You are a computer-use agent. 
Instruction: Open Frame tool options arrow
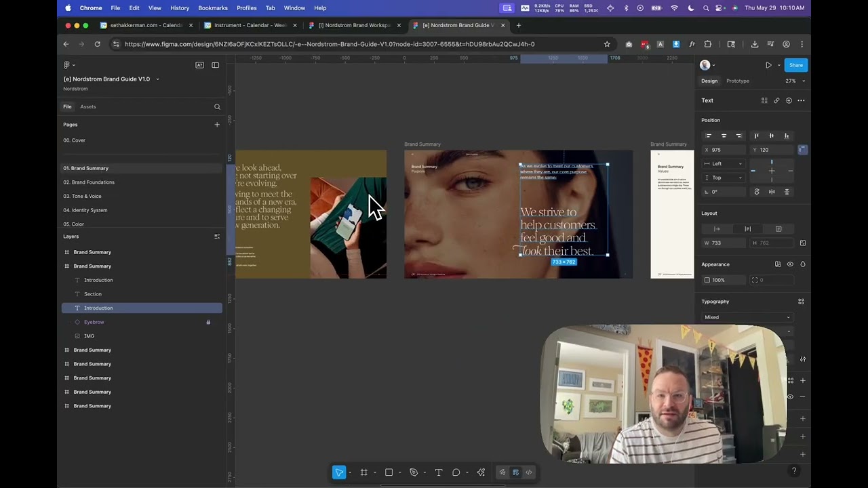pos(374,472)
